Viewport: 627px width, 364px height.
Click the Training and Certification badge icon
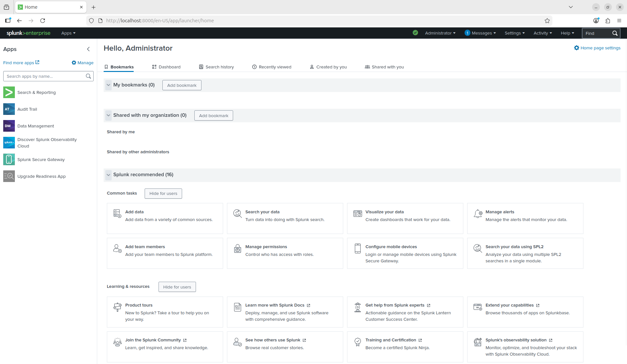[357, 342]
